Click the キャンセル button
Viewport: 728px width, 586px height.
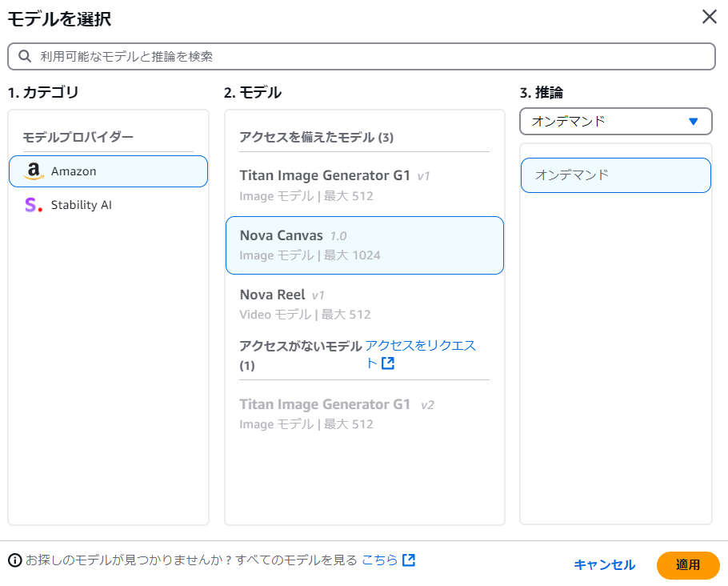click(x=604, y=565)
